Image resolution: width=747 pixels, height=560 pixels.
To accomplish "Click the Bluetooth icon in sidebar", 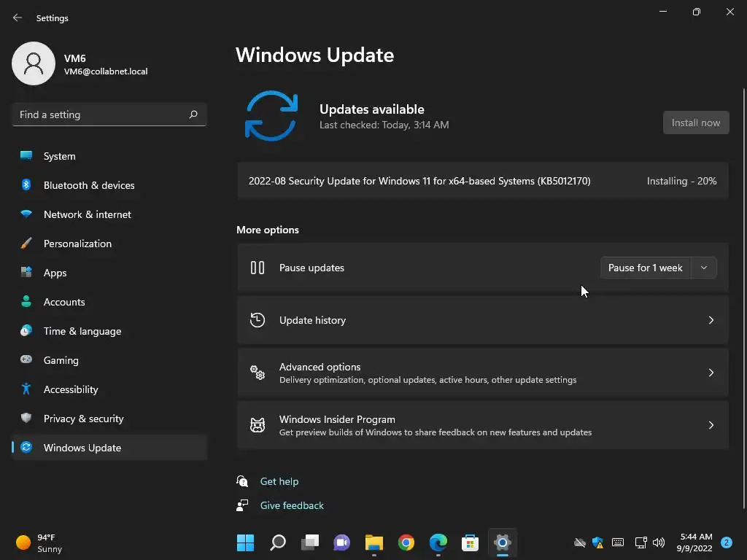I will pyautogui.click(x=26, y=184).
